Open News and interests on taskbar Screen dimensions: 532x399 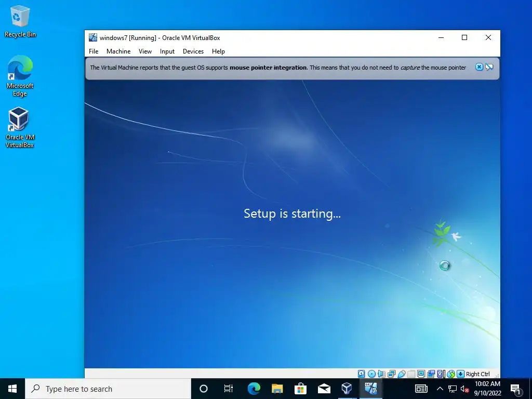pos(421,389)
